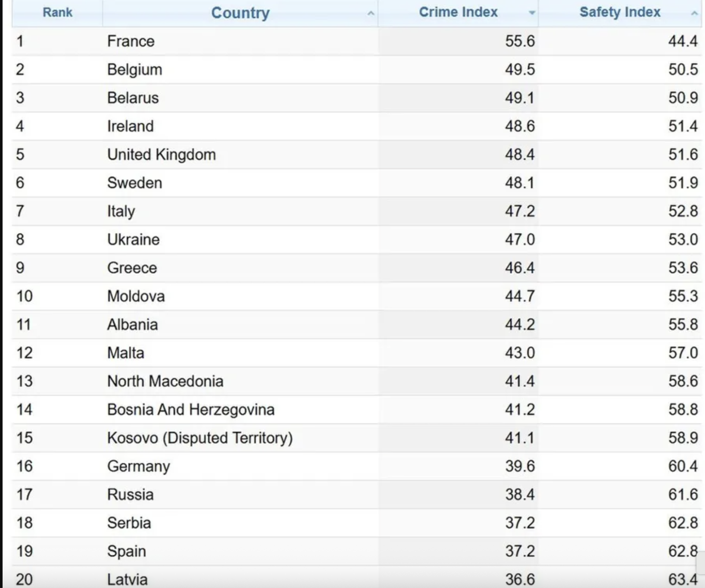Select the Bosnia And Herzegovina entry
The image size is (705, 588).
click(x=191, y=410)
